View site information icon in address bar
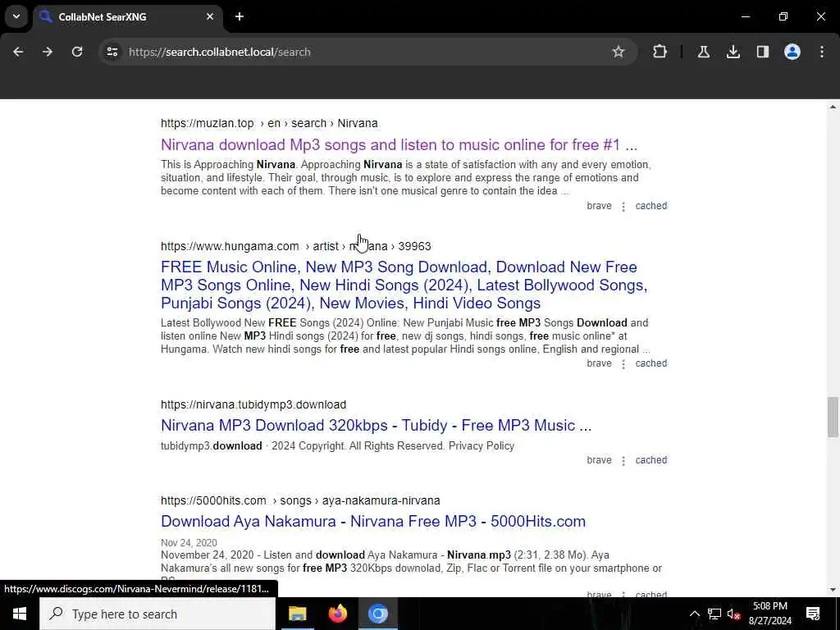Screen dimensions: 840x630 click(x=112, y=52)
